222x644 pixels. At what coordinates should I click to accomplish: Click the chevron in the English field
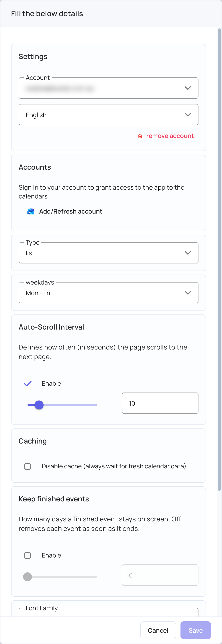pos(188,115)
